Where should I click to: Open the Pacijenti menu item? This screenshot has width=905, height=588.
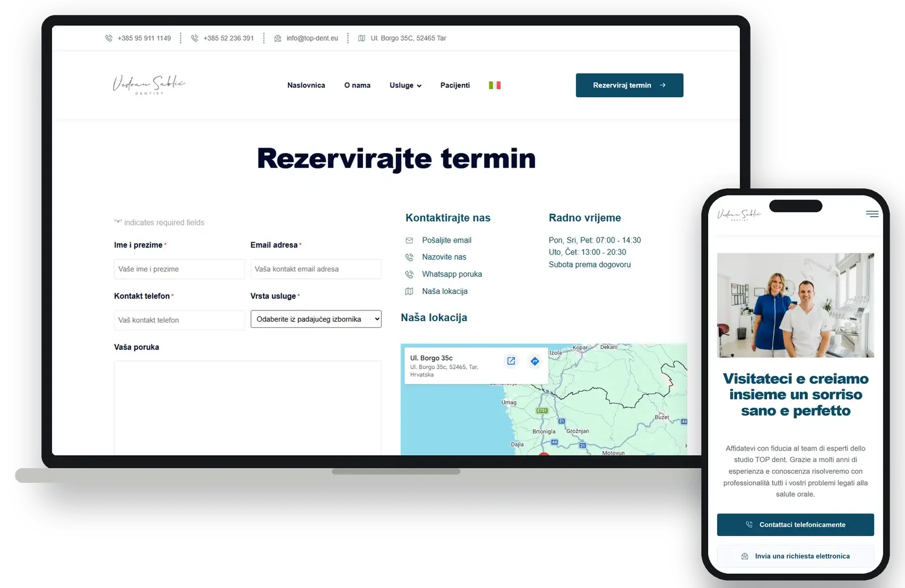coord(455,85)
